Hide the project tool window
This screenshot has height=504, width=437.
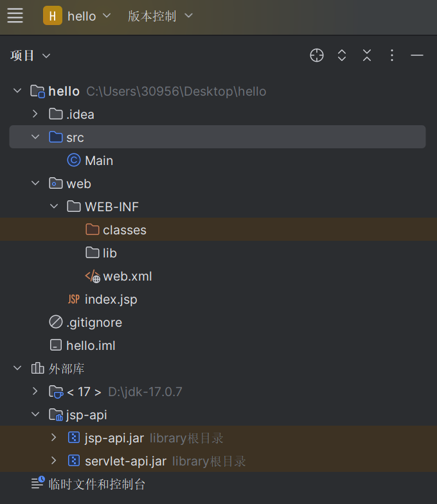[x=417, y=55]
